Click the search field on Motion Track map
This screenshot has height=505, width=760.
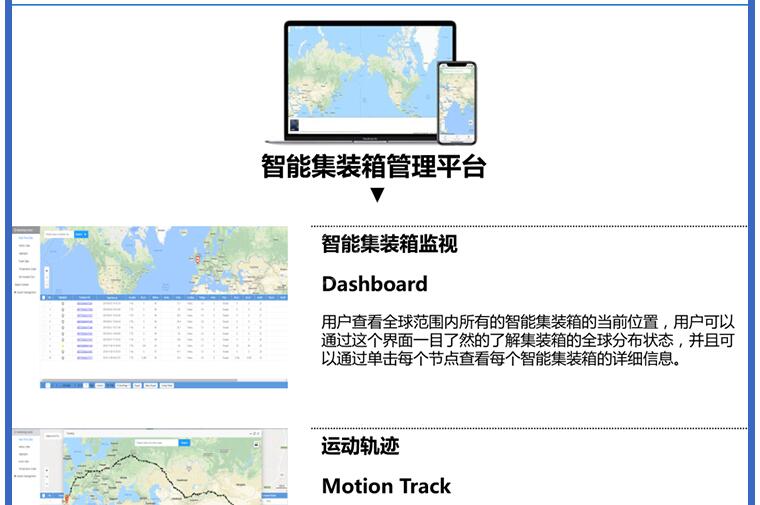(155, 442)
